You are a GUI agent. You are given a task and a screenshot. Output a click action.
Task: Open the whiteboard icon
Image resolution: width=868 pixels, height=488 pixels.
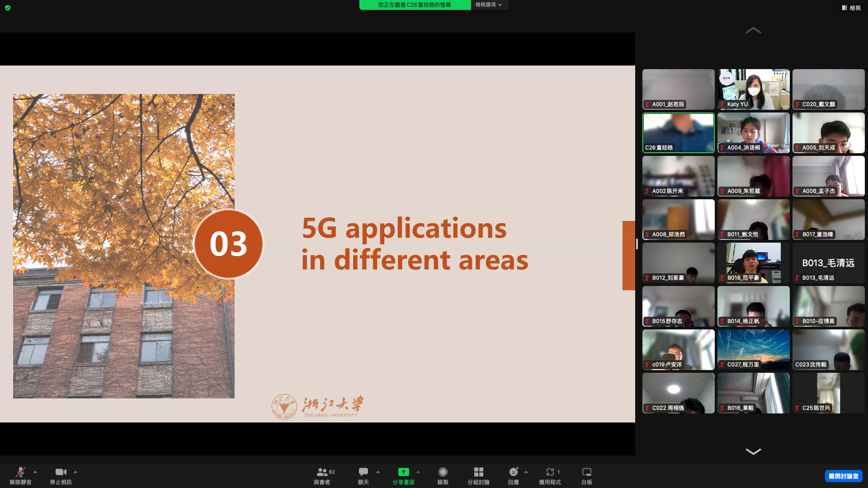[586, 472]
